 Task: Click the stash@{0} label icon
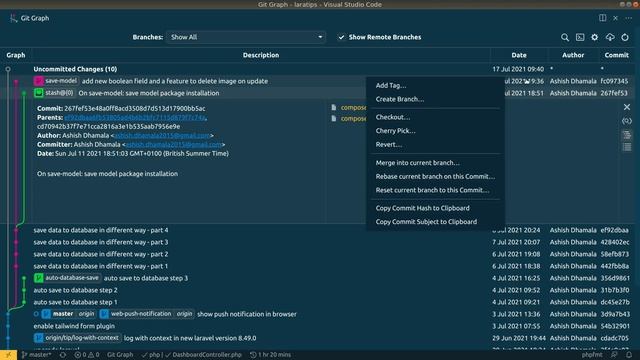click(39, 93)
